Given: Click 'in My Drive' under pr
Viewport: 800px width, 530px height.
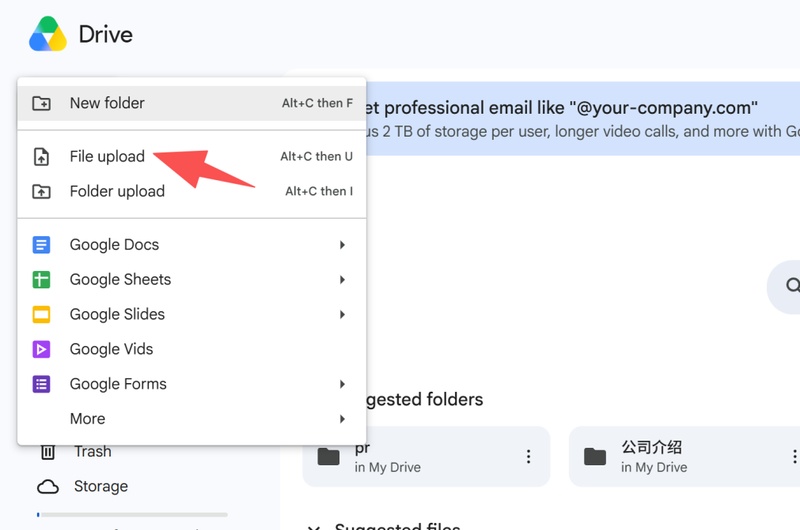Looking at the screenshot, I should tap(388, 468).
